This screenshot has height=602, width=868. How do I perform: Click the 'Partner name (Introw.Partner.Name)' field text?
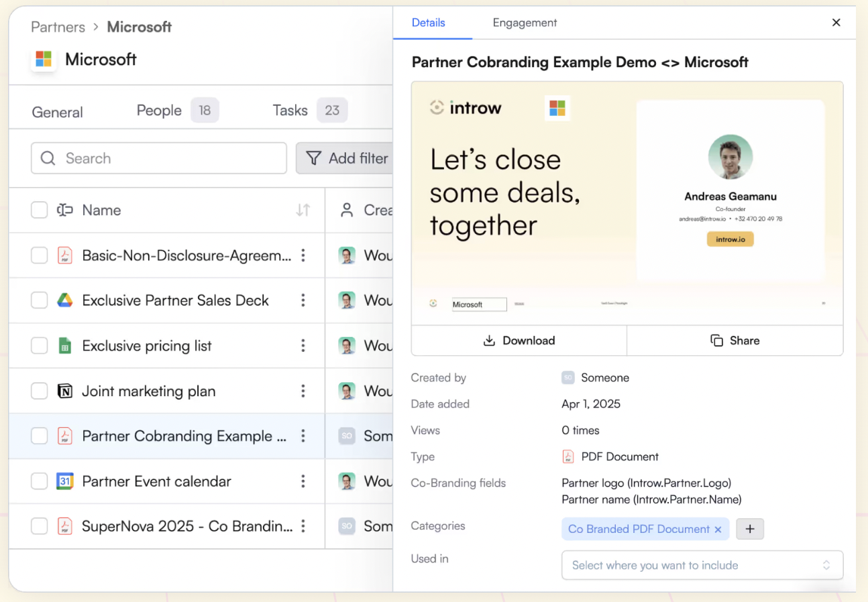(x=651, y=499)
